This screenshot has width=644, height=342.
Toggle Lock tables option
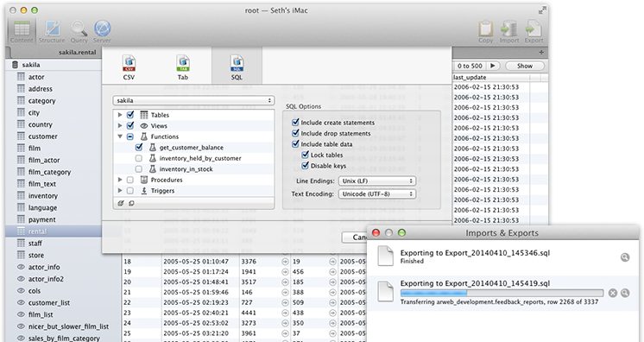[305, 155]
